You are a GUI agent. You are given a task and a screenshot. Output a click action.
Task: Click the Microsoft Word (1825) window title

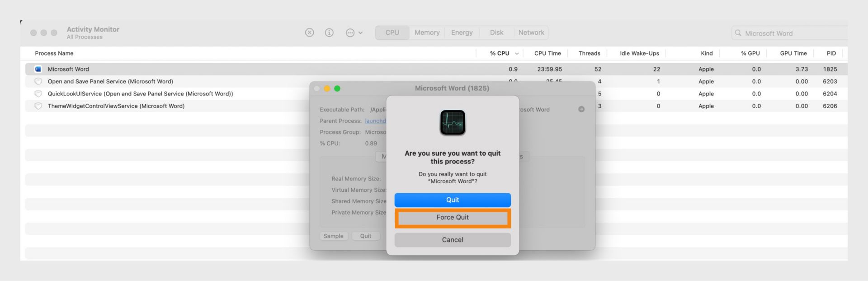coord(452,88)
